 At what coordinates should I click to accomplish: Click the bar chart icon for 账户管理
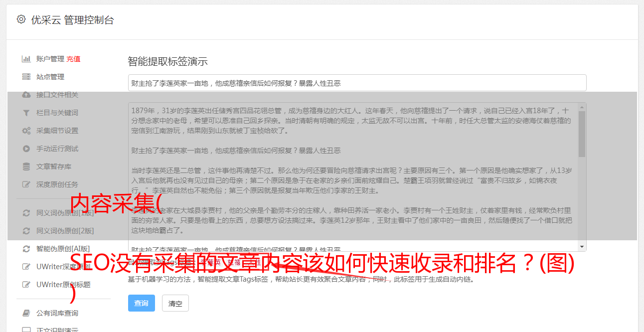pos(26,59)
